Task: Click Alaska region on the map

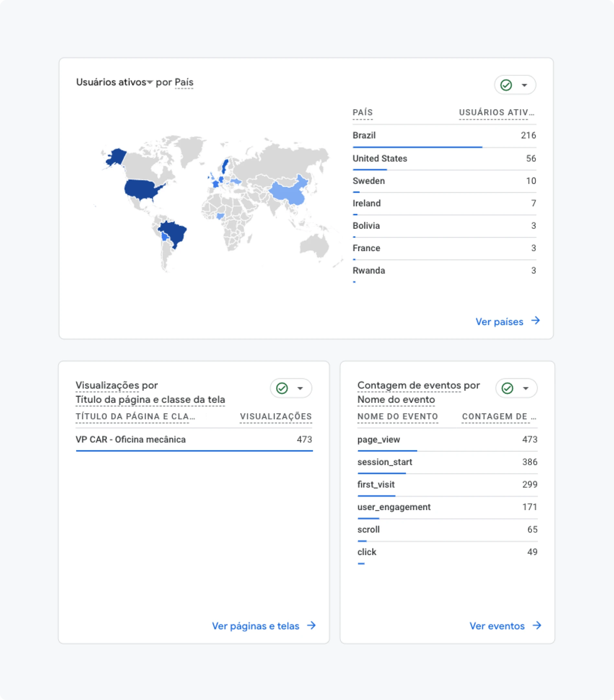Action: tap(116, 157)
